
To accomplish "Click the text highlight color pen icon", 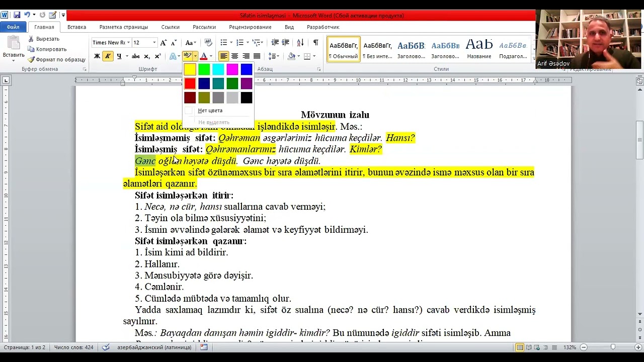I will (187, 56).
